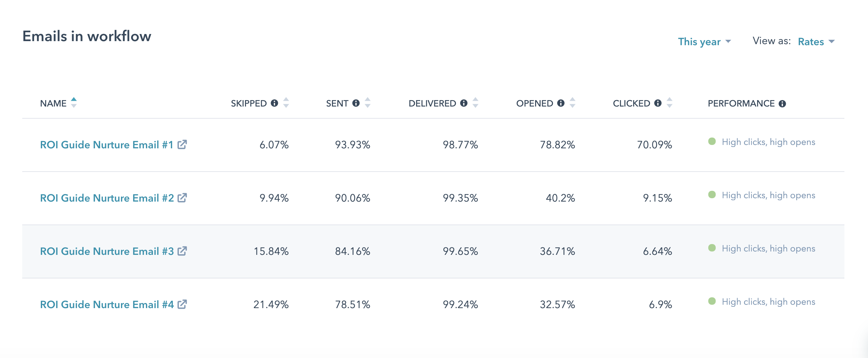Click the DELIVERED column header
Image resolution: width=868 pixels, height=358 pixels.
pyautogui.click(x=432, y=103)
